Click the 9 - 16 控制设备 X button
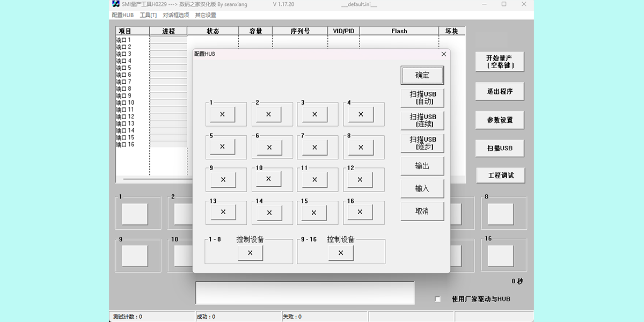This screenshot has height=322, width=644. pos(341,253)
